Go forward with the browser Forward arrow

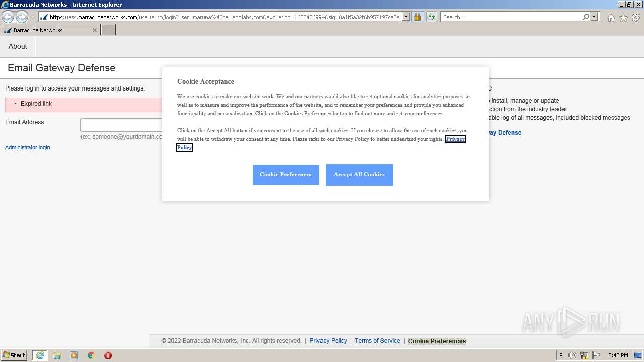pyautogui.click(x=22, y=17)
